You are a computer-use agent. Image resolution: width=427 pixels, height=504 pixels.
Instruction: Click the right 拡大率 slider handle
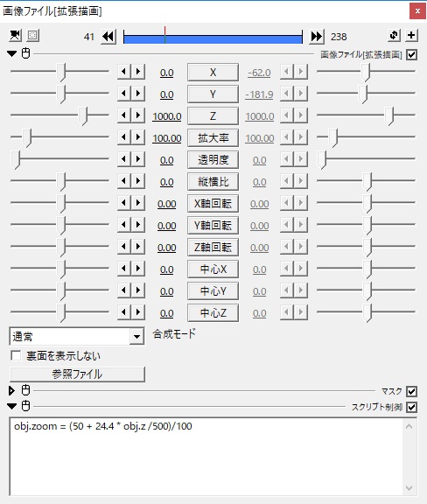333,138
